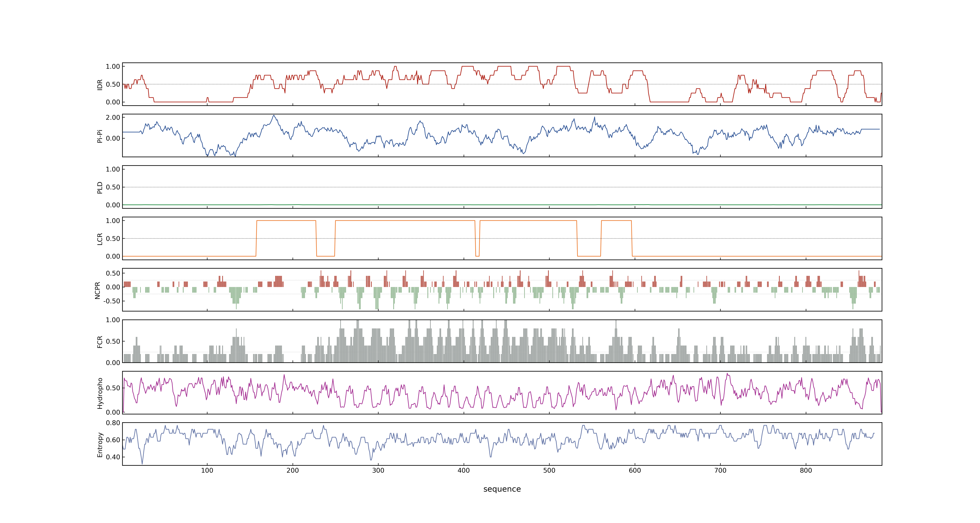Click the -0.50 tick on NCPR axis

(x=112, y=301)
